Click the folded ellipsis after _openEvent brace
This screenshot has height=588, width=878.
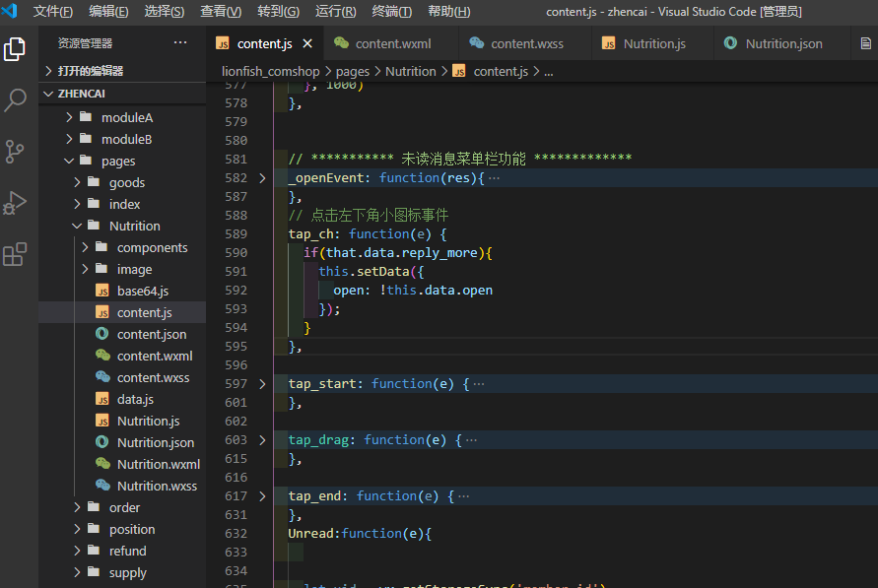[494, 178]
